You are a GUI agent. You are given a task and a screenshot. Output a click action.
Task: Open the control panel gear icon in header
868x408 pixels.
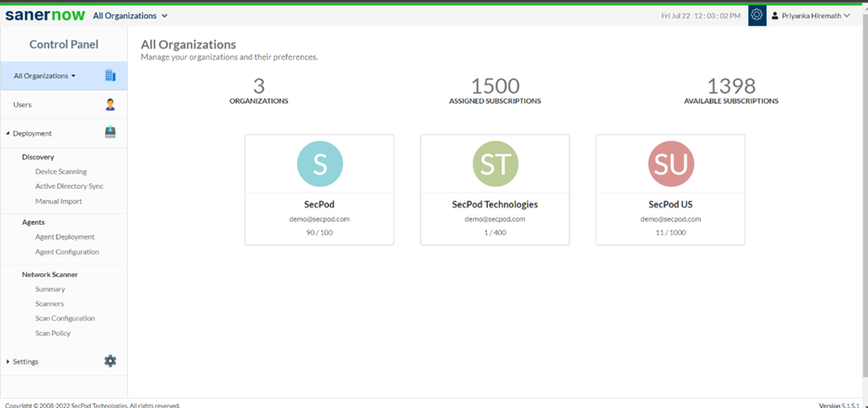[757, 16]
